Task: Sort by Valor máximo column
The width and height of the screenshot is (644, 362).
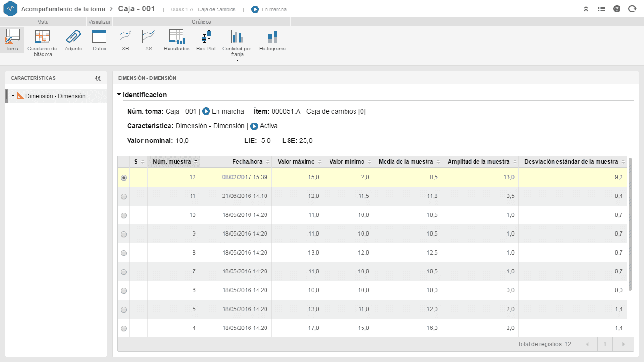Action: [x=297, y=162]
